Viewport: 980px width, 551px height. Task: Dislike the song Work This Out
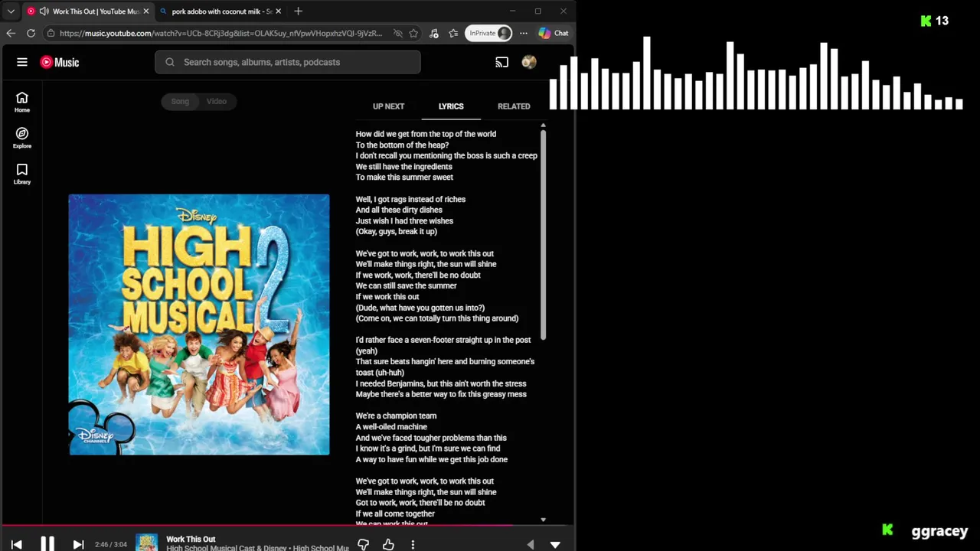click(364, 544)
